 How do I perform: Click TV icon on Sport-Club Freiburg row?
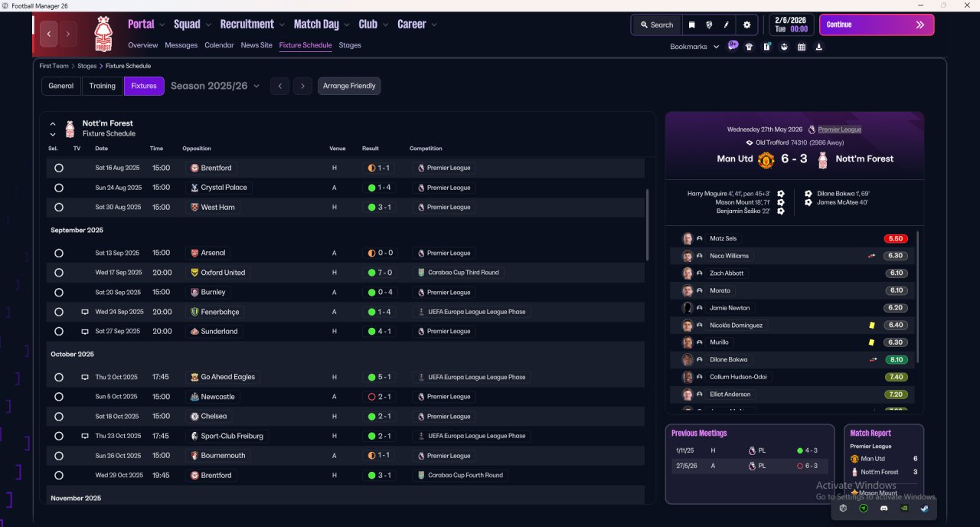tap(85, 436)
